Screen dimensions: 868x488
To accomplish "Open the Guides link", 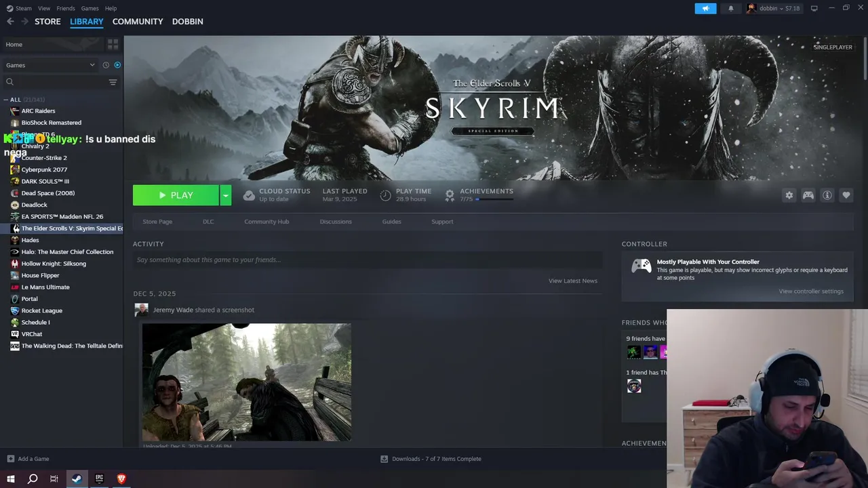I will (391, 222).
